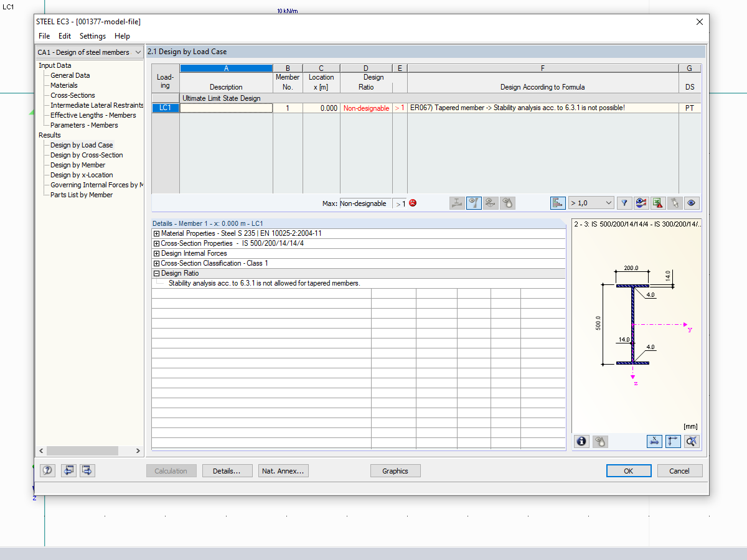Screen dimensions: 747x560
Task: Open the Edit menu
Action: [65, 36]
